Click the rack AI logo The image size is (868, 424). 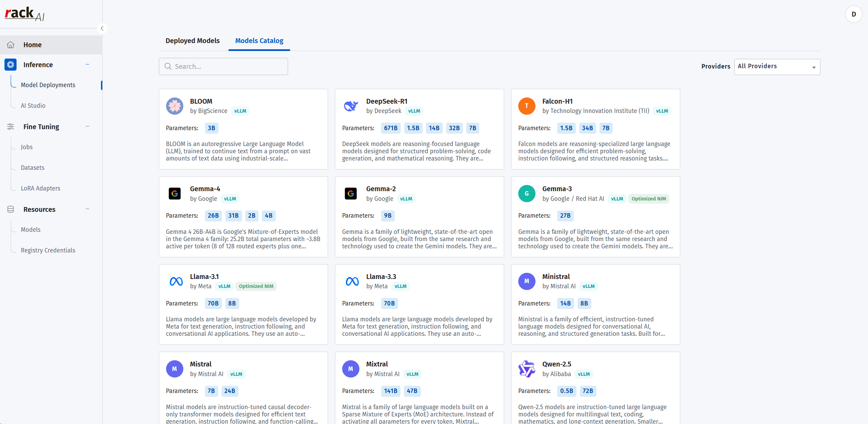[x=24, y=14]
